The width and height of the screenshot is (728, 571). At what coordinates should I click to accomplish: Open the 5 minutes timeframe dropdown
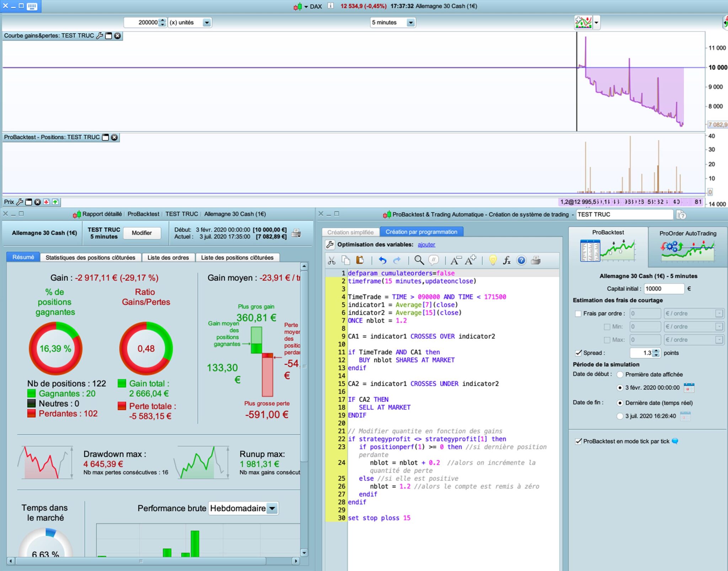411,22
